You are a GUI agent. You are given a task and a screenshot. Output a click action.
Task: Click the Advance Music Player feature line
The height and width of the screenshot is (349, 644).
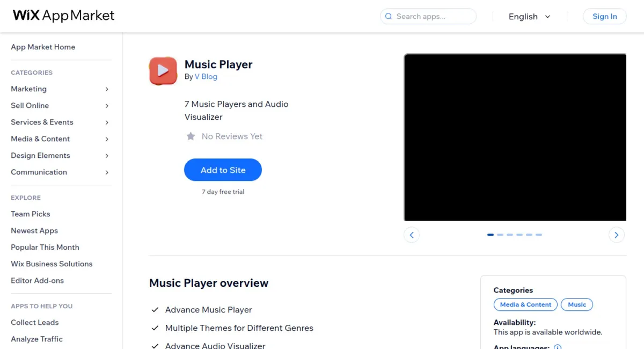pos(209,310)
